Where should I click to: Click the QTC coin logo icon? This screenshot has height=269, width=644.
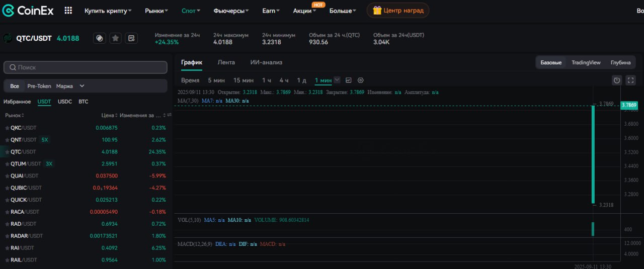click(8, 38)
